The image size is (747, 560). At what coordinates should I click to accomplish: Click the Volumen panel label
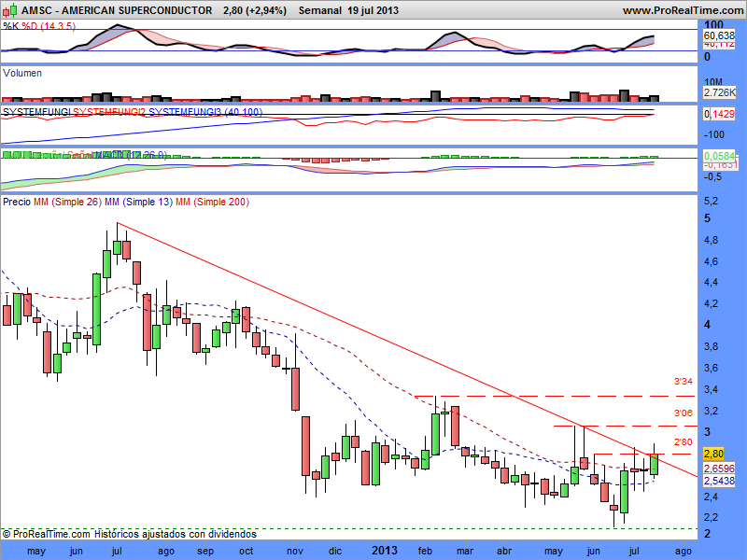[x=21, y=73]
